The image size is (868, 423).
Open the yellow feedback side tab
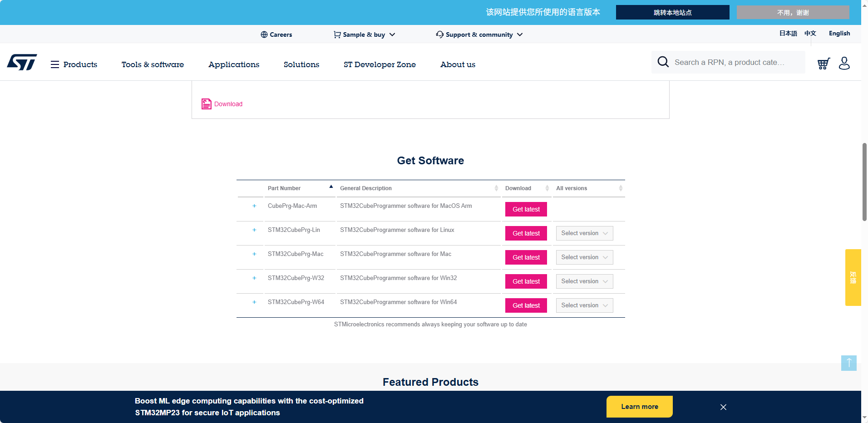[x=853, y=277]
